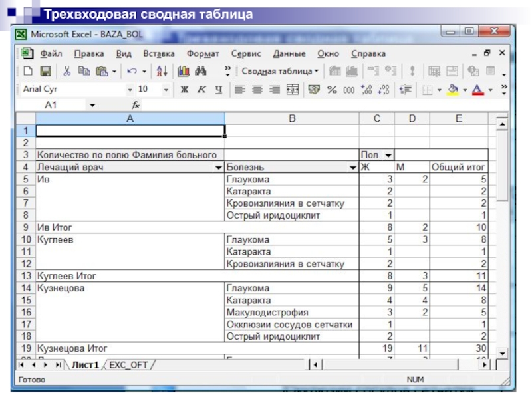
Task: Click the Undo arrow icon
Action: coord(131,71)
